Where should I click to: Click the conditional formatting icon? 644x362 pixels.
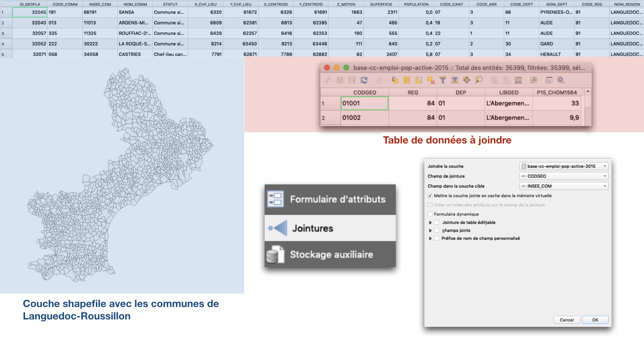(533, 80)
